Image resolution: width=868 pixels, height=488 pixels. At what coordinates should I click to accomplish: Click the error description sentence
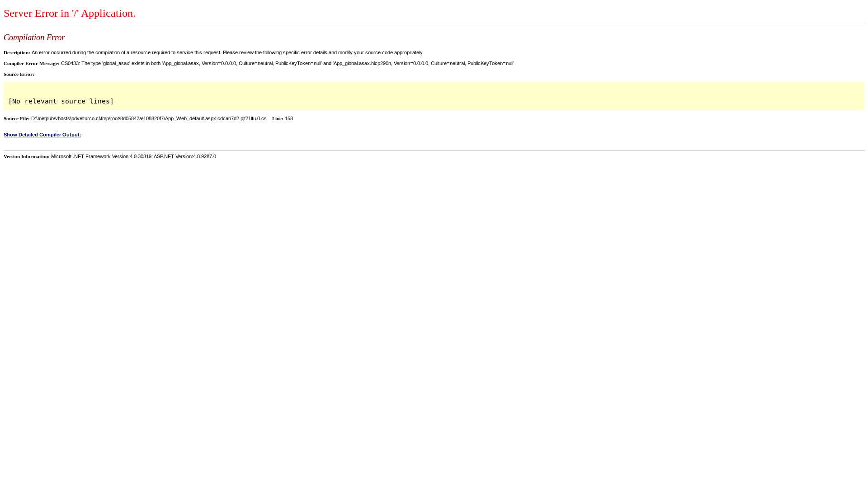[x=227, y=52]
